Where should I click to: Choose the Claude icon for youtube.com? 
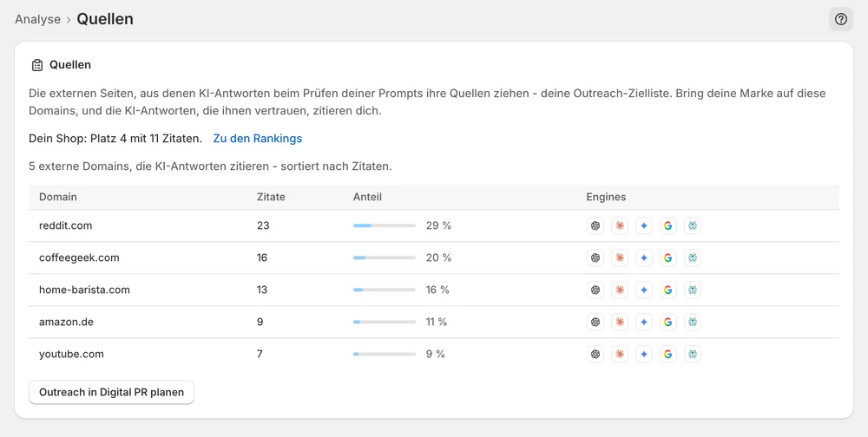pyautogui.click(x=620, y=354)
